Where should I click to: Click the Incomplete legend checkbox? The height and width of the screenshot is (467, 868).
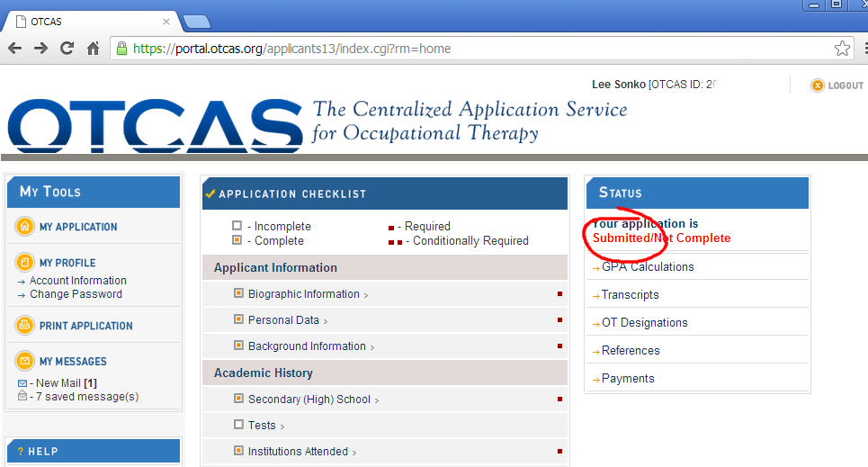coord(237,226)
